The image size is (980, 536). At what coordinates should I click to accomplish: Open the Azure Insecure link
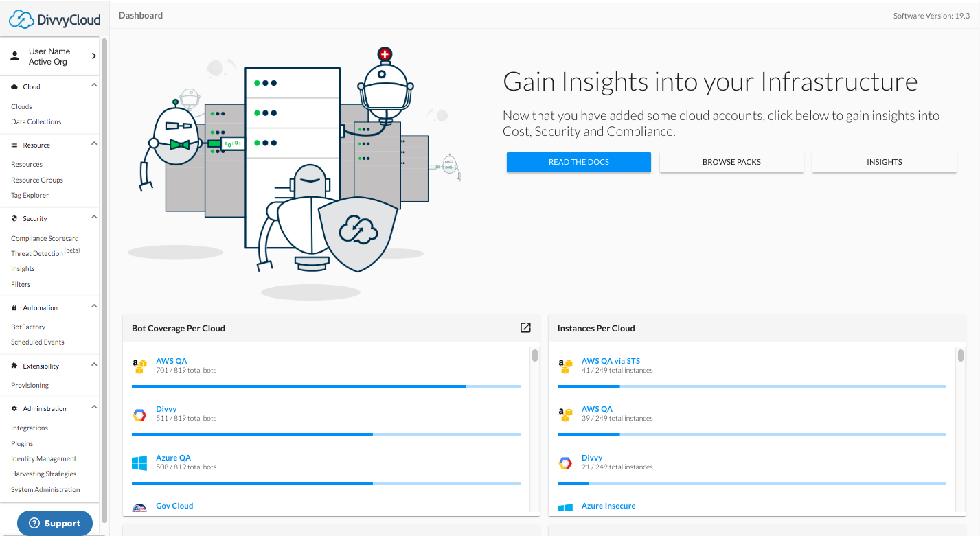(x=608, y=506)
